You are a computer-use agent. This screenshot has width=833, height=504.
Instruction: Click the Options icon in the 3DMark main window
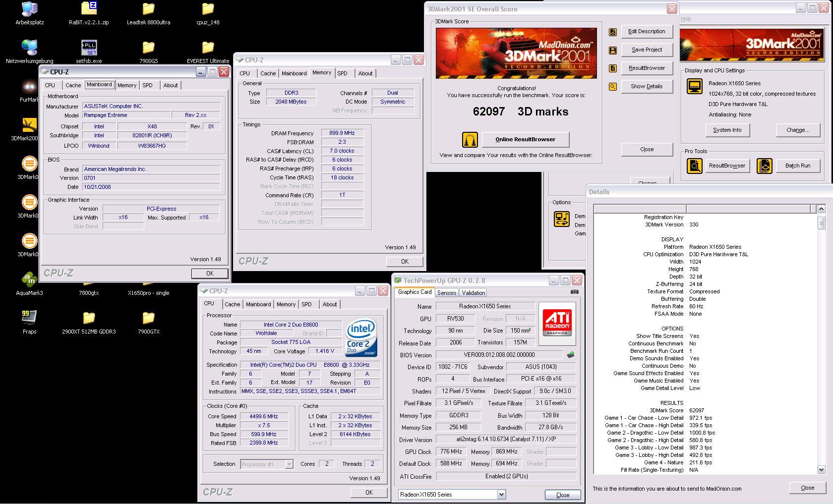(x=561, y=219)
